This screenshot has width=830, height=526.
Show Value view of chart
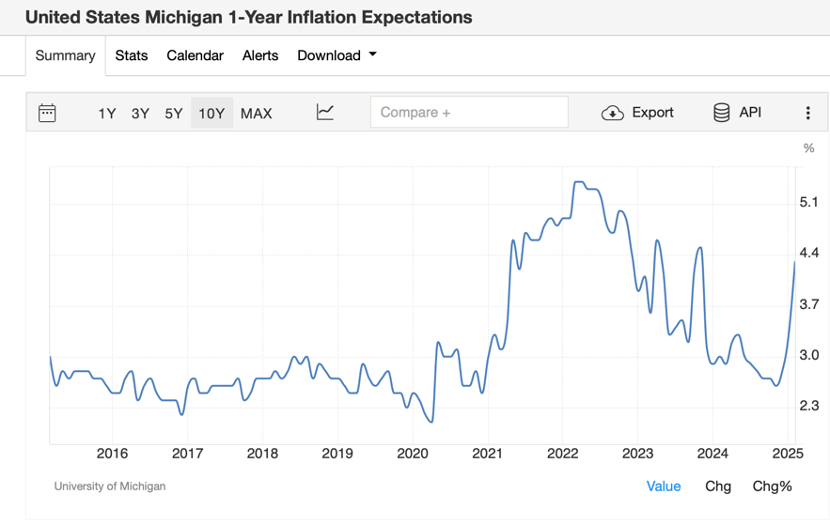663,486
